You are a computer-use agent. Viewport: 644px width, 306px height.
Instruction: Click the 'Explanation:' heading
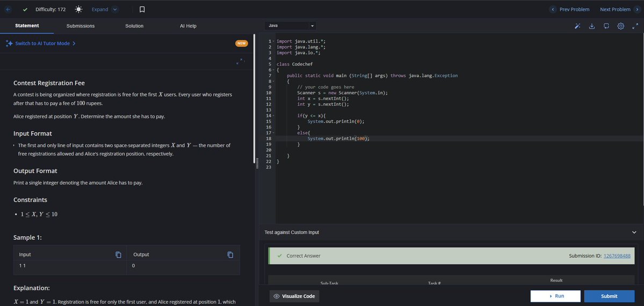[31, 288]
